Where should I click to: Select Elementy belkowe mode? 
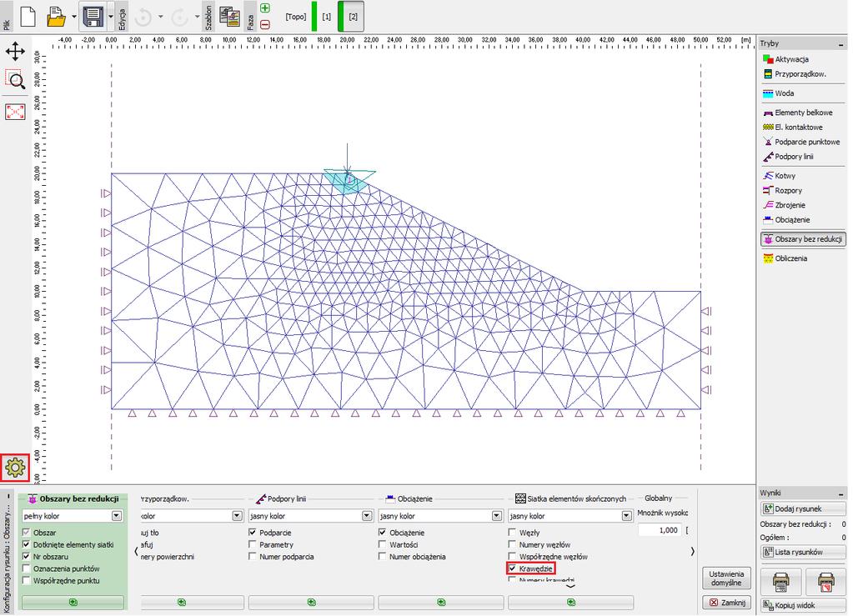tap(798, 113)
